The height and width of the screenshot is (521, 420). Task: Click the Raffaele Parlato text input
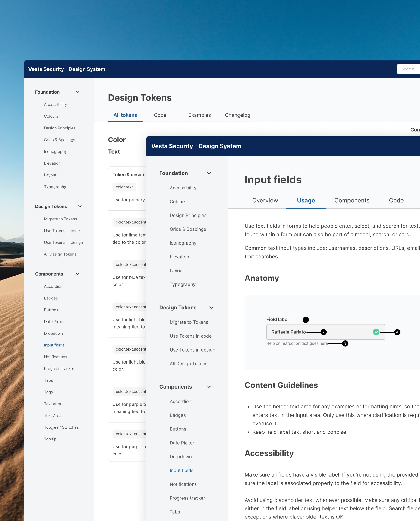pos(319,332)
